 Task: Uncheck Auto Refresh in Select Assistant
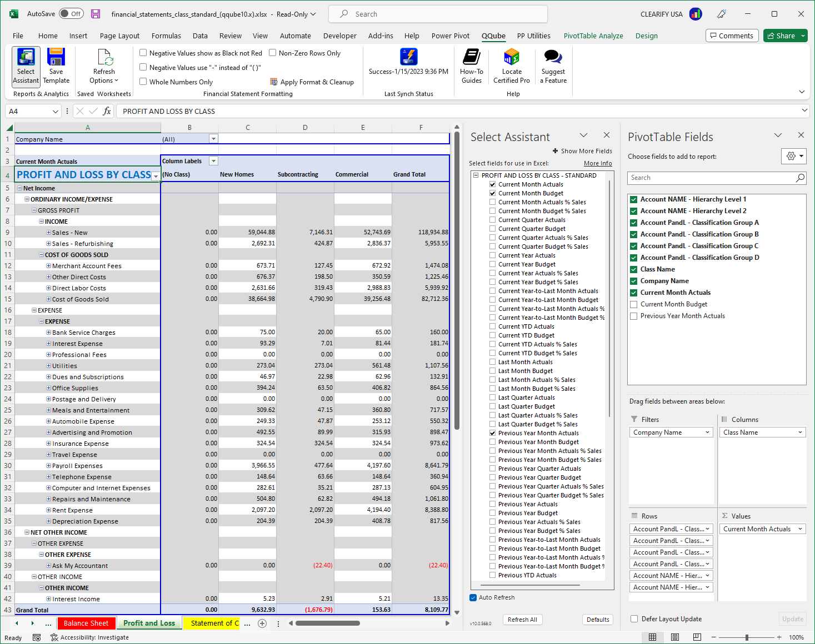473,597
